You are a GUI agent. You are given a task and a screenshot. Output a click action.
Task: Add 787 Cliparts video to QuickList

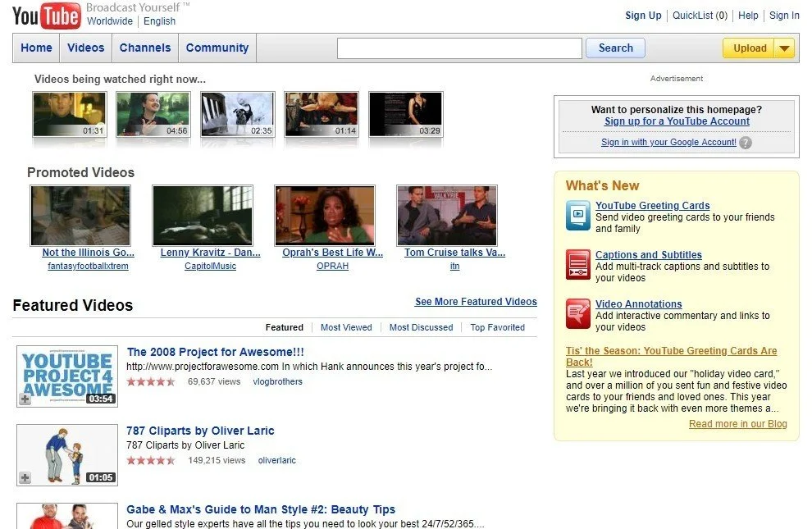25,478
